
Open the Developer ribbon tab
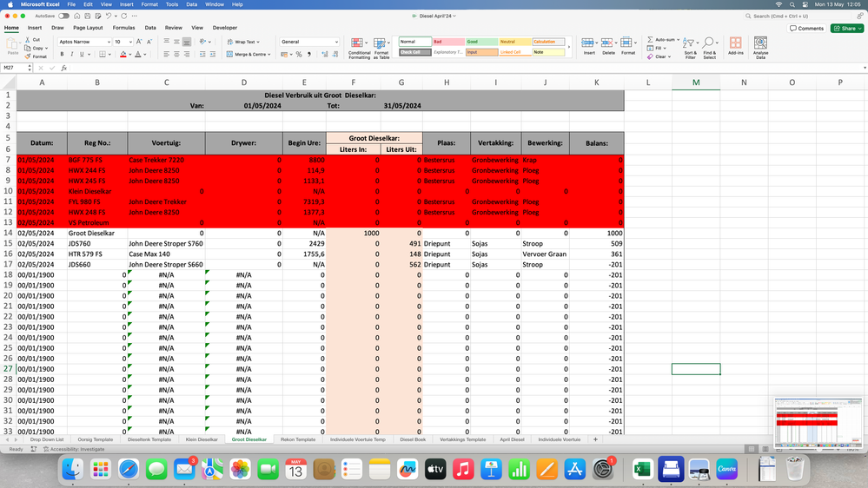click(225, 28)
